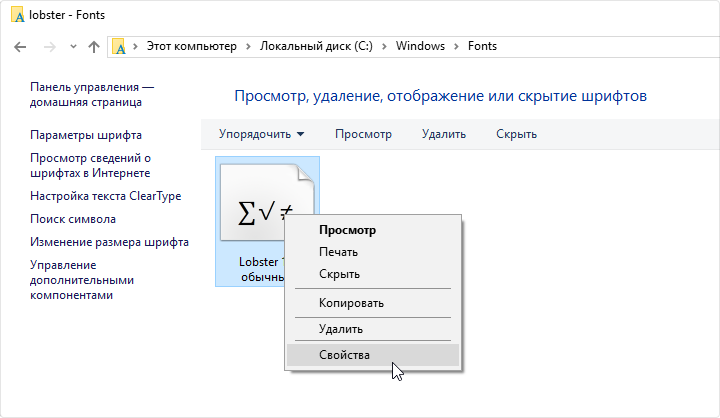The height and width of the screenshot is (418, 720).
Task: Open Панель управления — домашняя страница link
Action: pos(92,95)
